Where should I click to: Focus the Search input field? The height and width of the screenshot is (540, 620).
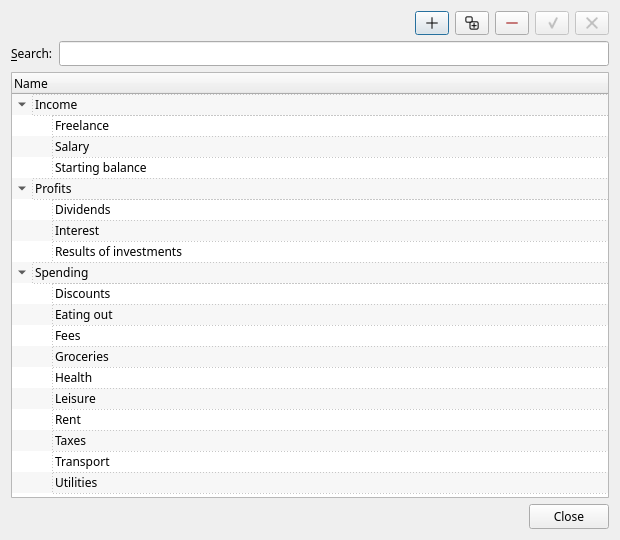[334, 53]
